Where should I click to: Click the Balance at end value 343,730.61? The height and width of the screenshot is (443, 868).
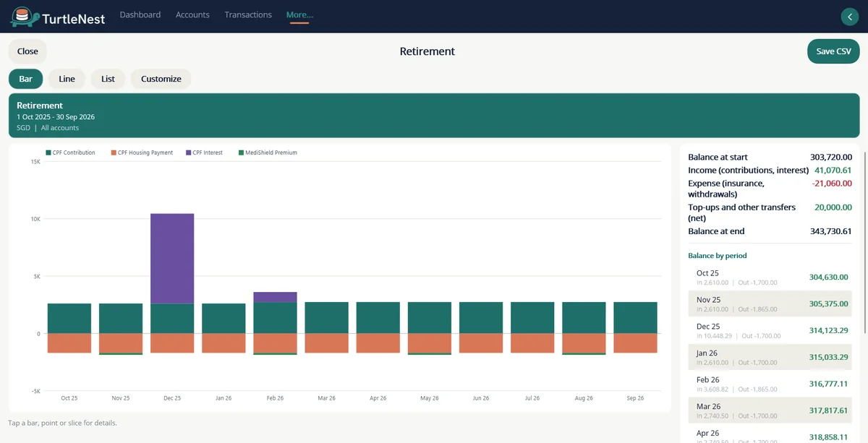coord(831,231)
